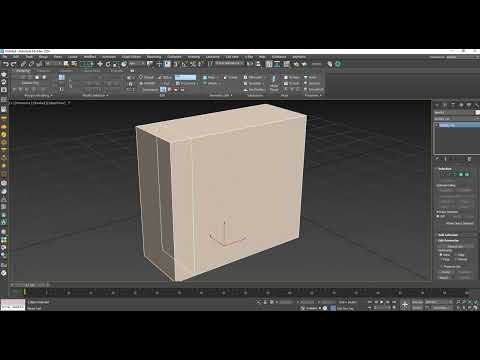Open the Tools menu
The width and height of the screenshot is (480, 360).
[29, 57]
